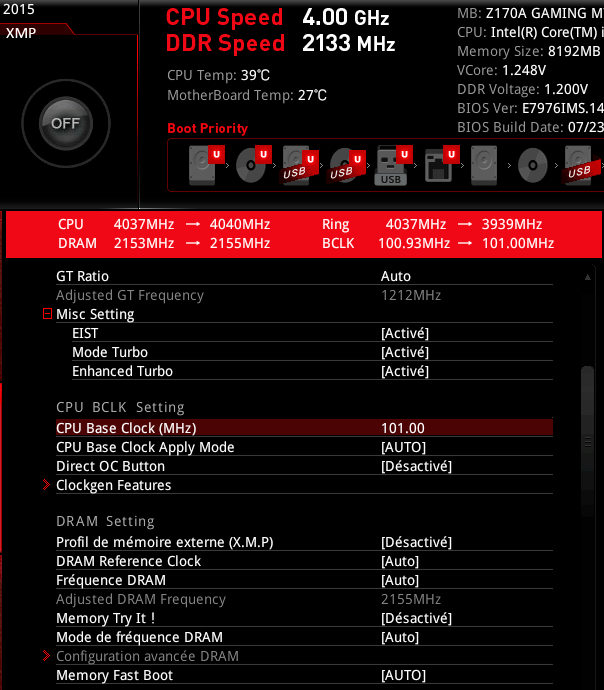
Task: Click the CPU Speed 4.00 GHz readout
Action: click(x=278, y=18)
